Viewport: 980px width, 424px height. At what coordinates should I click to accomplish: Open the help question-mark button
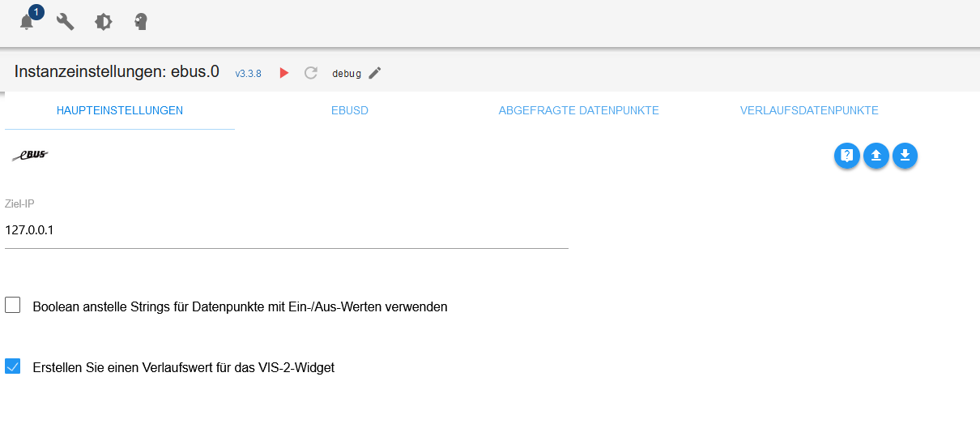click(846, 156)
